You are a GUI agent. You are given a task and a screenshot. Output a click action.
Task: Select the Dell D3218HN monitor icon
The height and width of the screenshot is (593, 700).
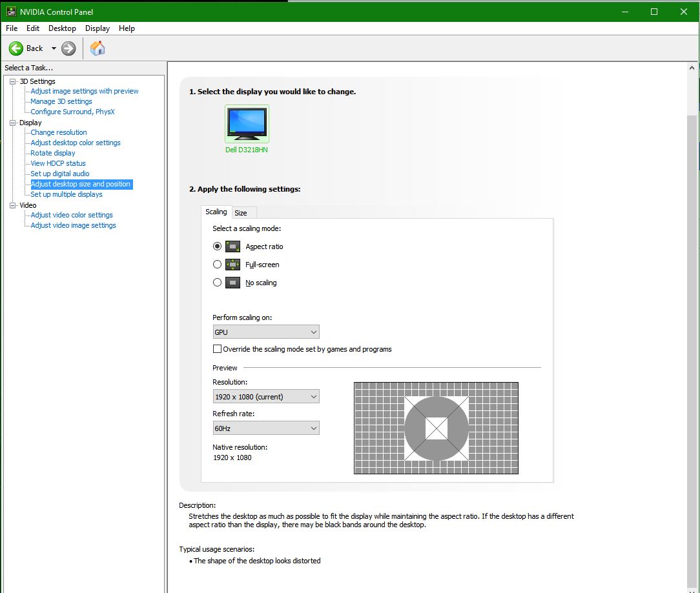pyautogui.click(x=247, y=124)
